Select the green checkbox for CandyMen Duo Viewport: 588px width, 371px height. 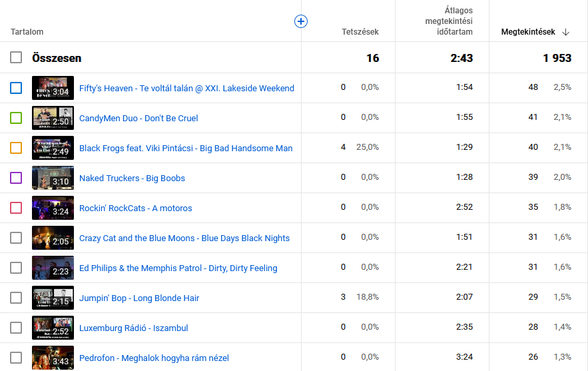point(16,118)
